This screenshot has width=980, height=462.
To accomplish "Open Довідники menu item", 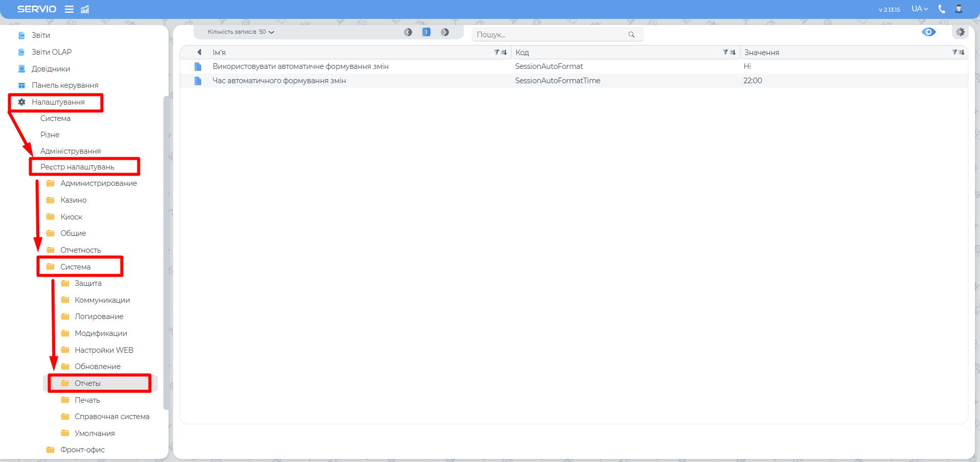I will pyautogui.click(x=51, y=69).
